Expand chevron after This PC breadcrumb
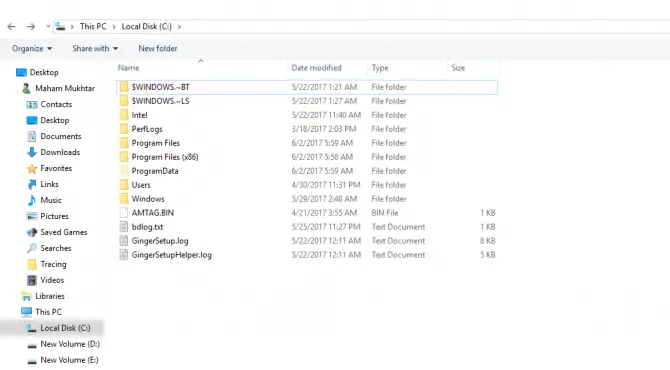The height and width of the screenshot is (370, 670). click(x=114, y=26)
